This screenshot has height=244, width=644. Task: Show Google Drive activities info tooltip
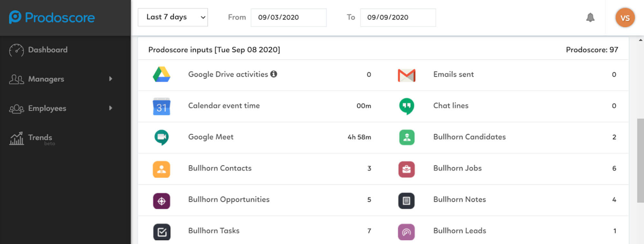click(274, 74)
